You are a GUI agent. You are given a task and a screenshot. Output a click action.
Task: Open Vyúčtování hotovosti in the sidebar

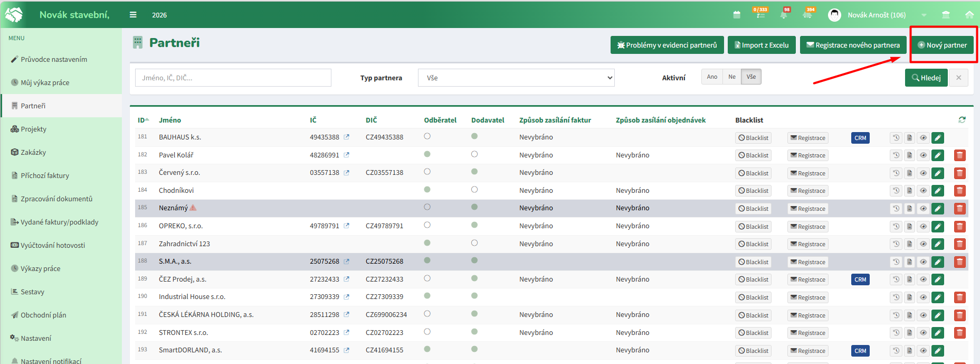pyautogui.click(x=53, y=245)
